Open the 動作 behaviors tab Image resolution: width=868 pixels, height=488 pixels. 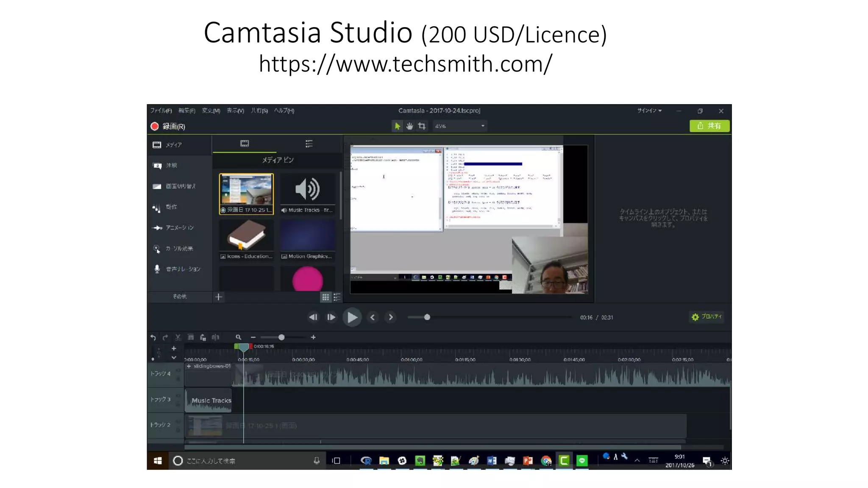pos(180,207)
